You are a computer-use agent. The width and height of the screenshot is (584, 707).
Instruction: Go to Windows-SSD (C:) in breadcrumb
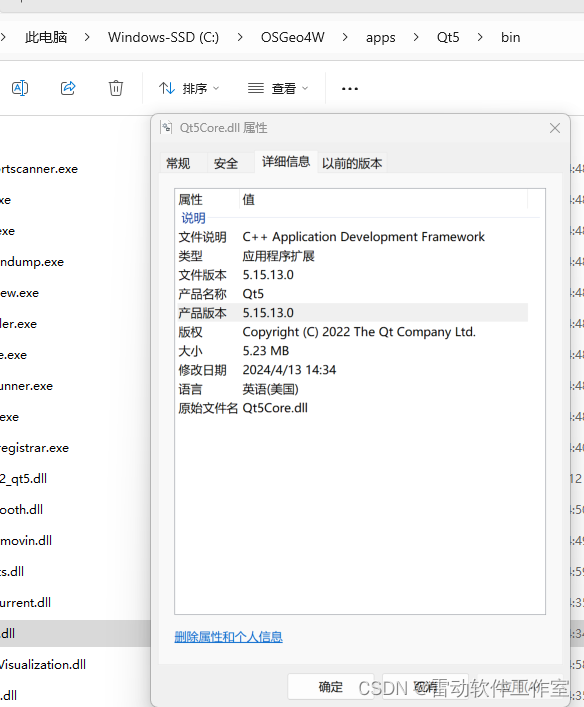pyautogui.click(x=164, y=37)
